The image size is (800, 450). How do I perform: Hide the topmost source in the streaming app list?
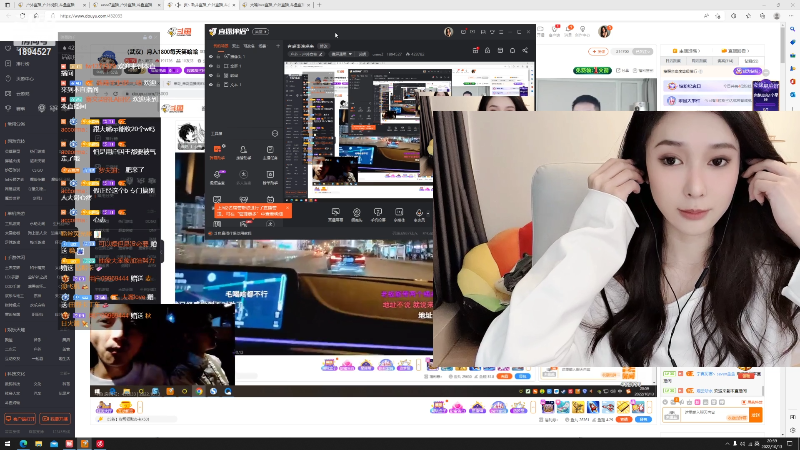pos(211,57)
